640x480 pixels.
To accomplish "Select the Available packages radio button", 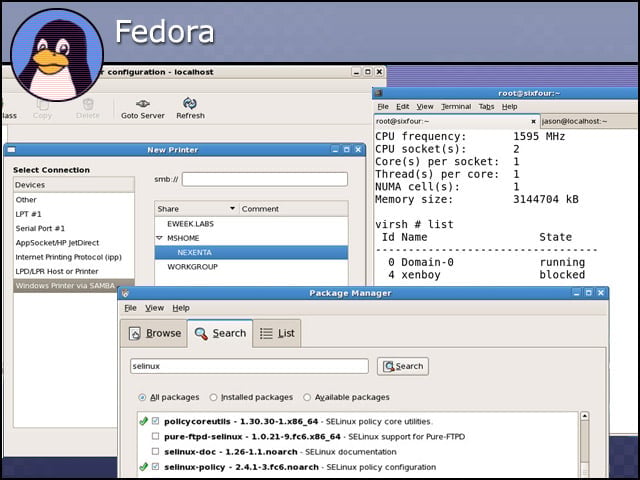I will pyautogui.click(x=307, y=397).
